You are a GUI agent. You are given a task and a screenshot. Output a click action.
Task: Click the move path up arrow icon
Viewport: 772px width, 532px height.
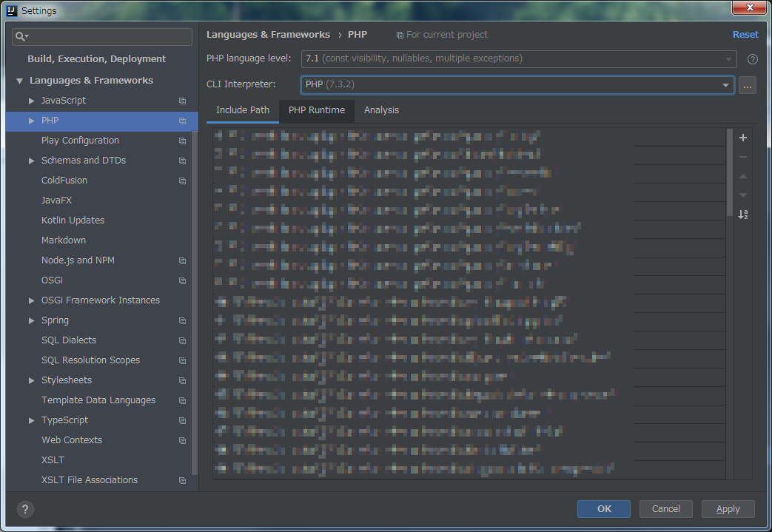pos(743,176)
